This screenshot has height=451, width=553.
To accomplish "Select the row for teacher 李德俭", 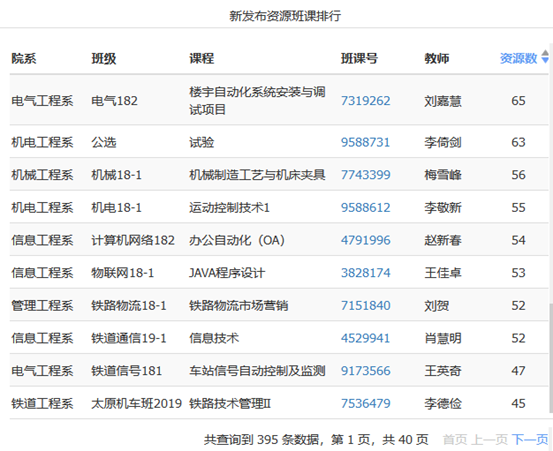I will click(279, 403).
